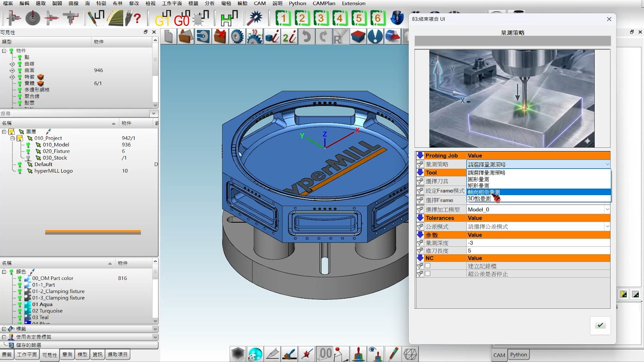This screenshot has height=362, width=644.
Task: Click the red X delete icon in the secondary toolbar
Action: click(220, 37)
